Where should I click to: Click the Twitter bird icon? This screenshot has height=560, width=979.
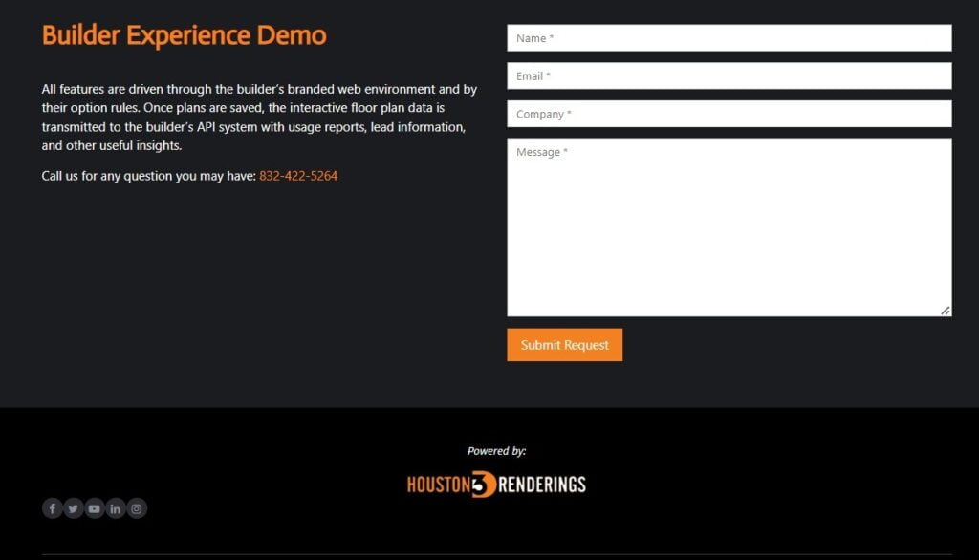[73, 508]
